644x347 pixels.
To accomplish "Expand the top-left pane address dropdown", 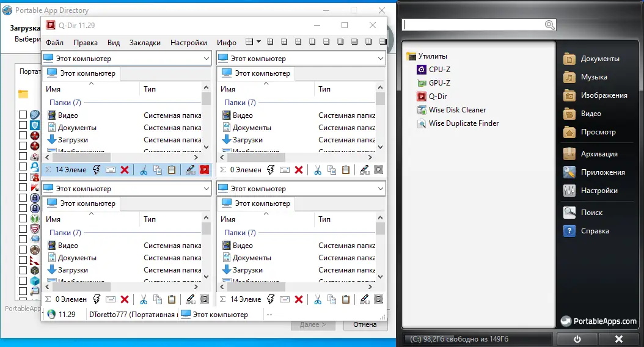I will (x=206, y=59).
